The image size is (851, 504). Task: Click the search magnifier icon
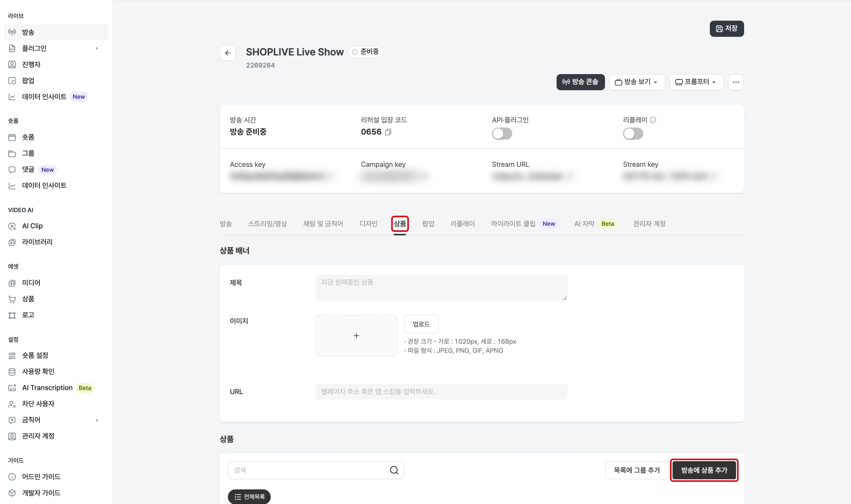[x=394, y=470]
